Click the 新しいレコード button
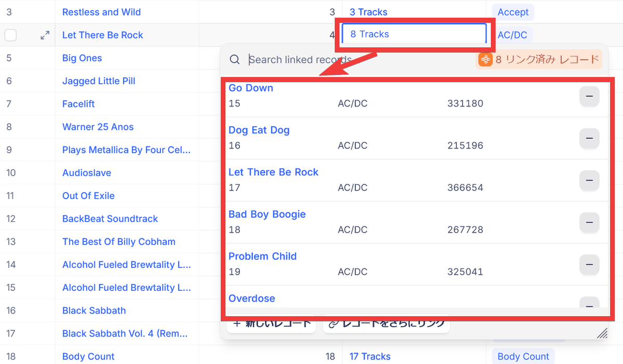Image resolution: width=623 pixels, height=364 pixels. 271,325
